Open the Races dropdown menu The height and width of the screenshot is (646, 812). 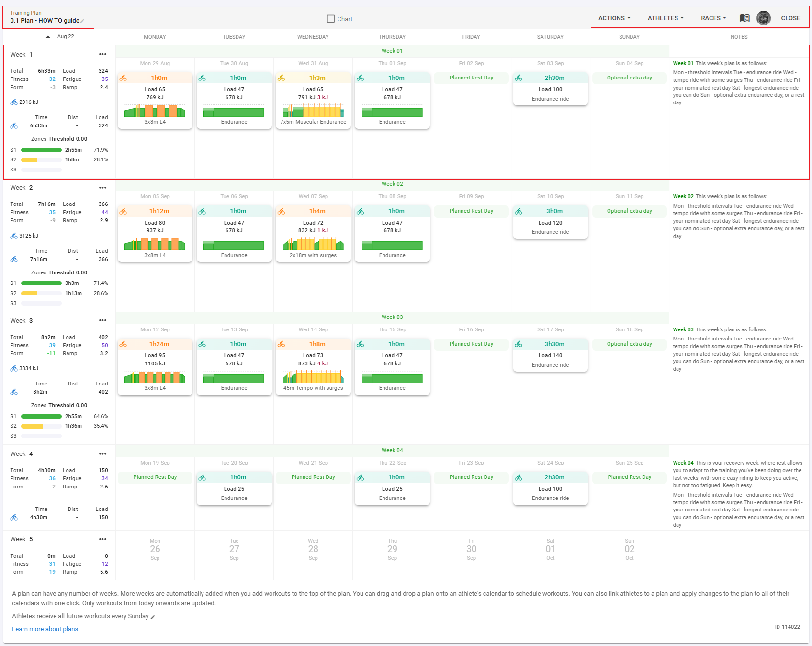tap(713, 18)
